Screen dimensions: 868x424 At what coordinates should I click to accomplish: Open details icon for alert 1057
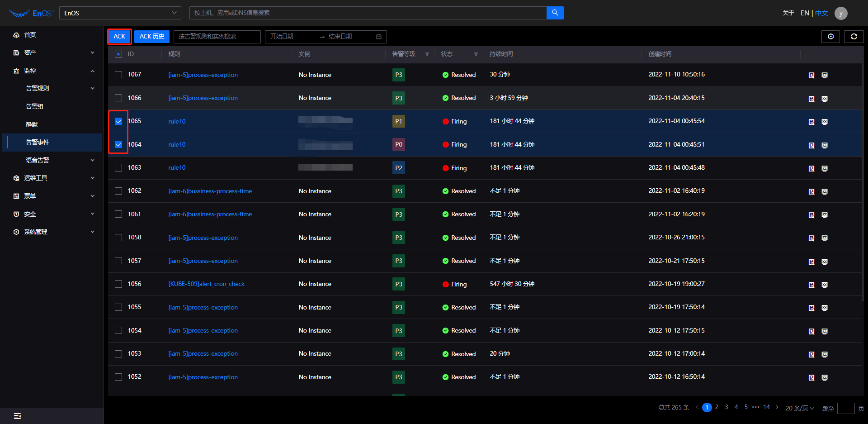811,262
